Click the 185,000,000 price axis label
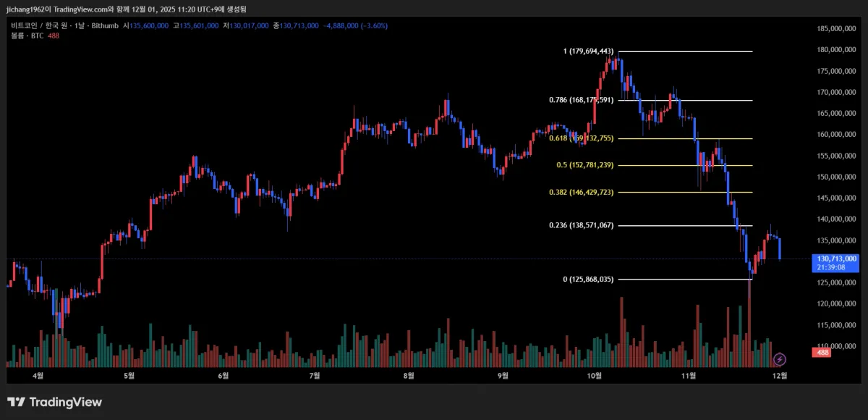Screen dimensions: 868x420 837,29
